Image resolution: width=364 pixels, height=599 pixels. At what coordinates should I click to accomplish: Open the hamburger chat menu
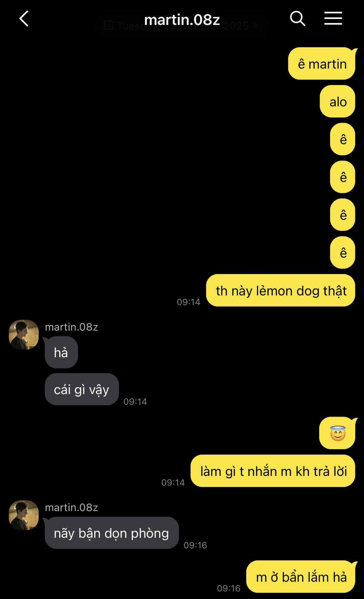point(333,18)
